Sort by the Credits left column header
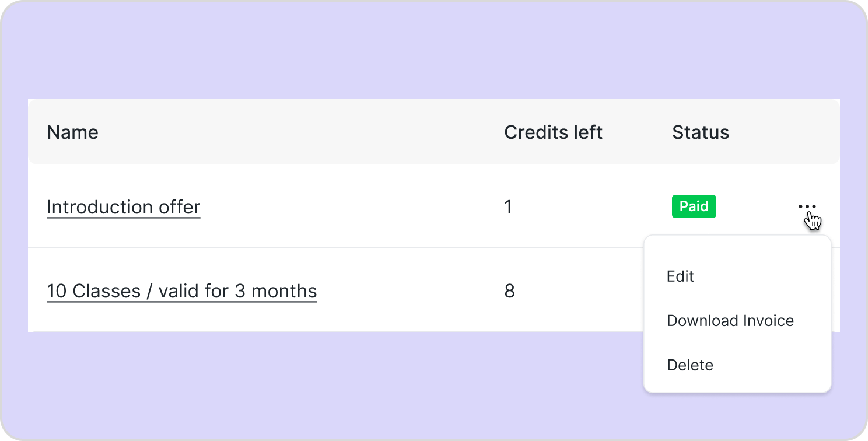 tap(553, 132)
